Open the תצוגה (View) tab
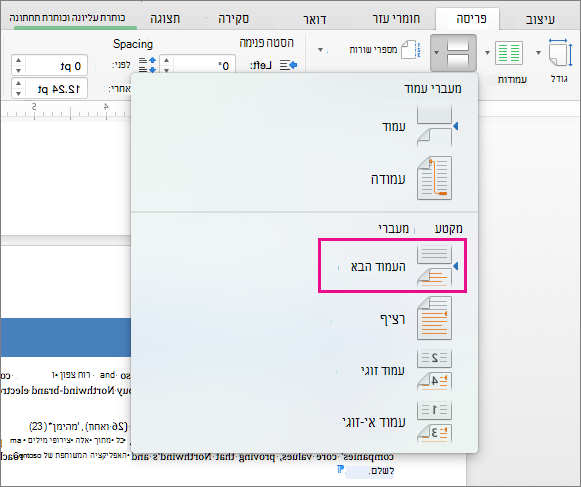Viewport: 581px width, 487px height. (165, 19)
